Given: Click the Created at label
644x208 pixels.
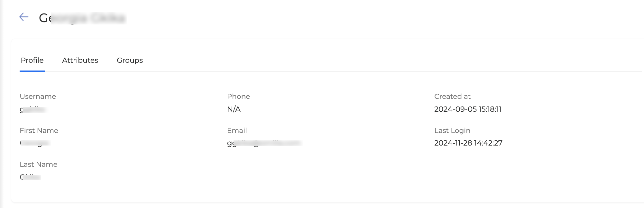Looking at the screenshot, I should pyautogui.click(x=452, y=96).
